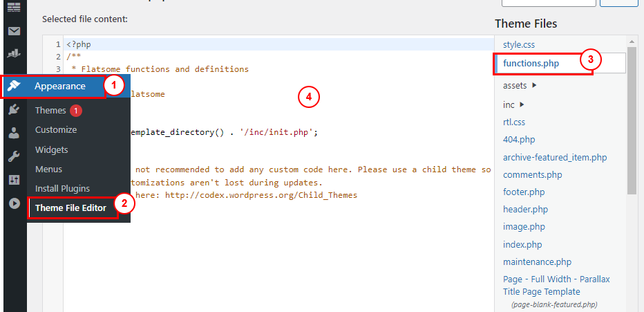Open index.php in Theme Files
644x312 pixels.
(x=522, y=245)
